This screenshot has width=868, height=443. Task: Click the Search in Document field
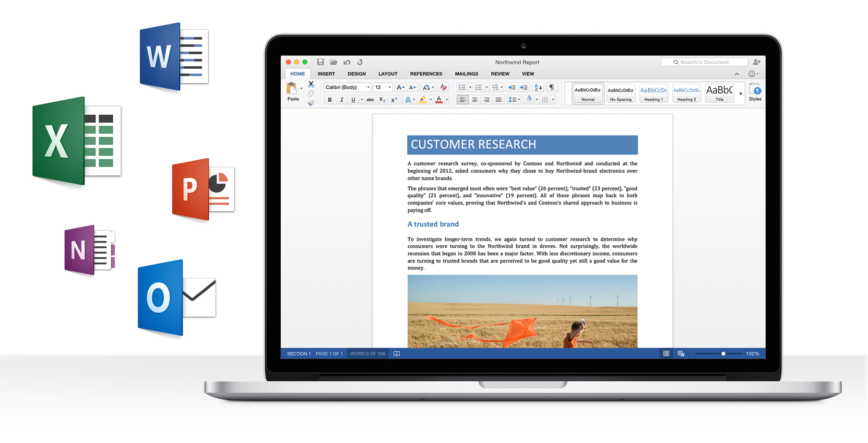pyautogui.click(x=704, y=62)
